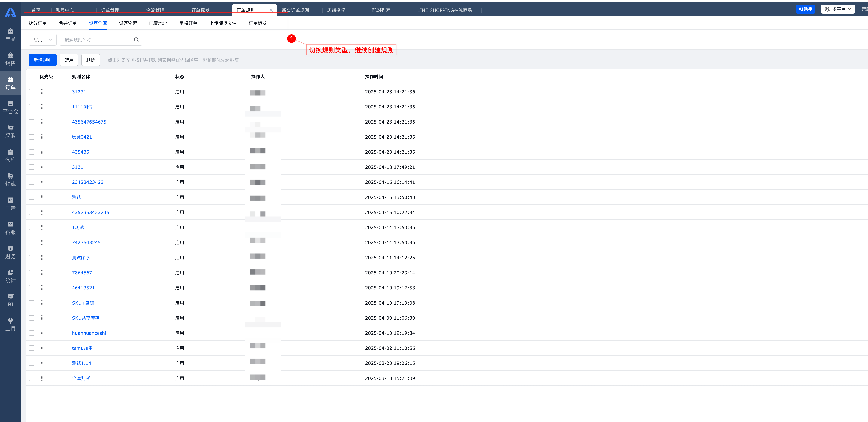The width and height of the screenshot is (868, 422).
Task: Open the 物流 sidebar section
Action: (x=10, y=180)
